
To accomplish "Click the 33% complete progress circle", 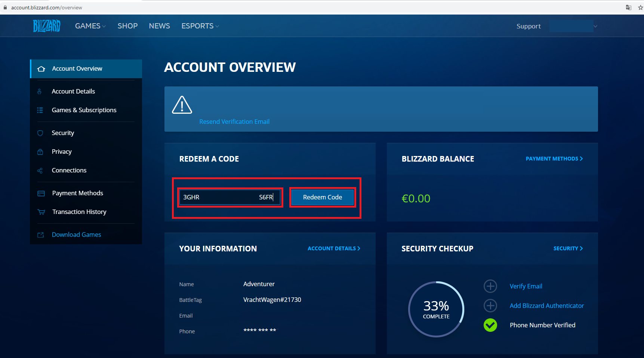I will click(436, 309).
